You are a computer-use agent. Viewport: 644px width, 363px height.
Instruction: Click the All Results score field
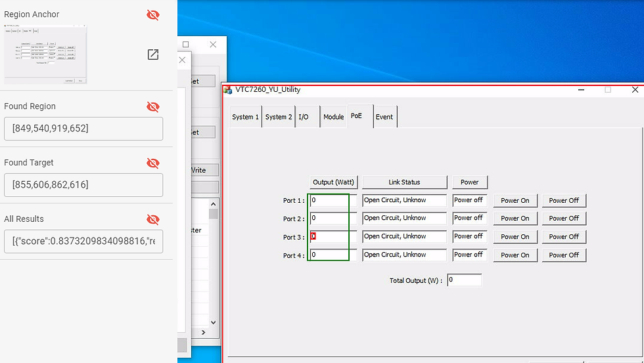pyautogui.click(x=83, y=241)
